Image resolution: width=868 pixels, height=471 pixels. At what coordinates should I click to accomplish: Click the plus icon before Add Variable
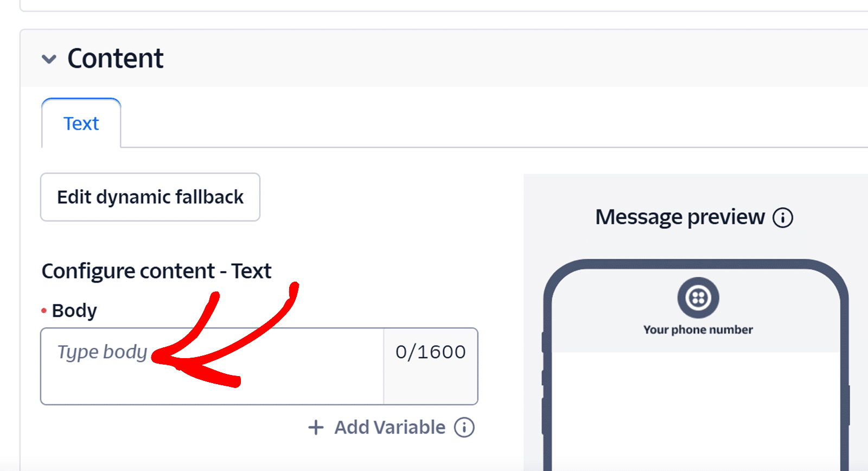point(315,428)
